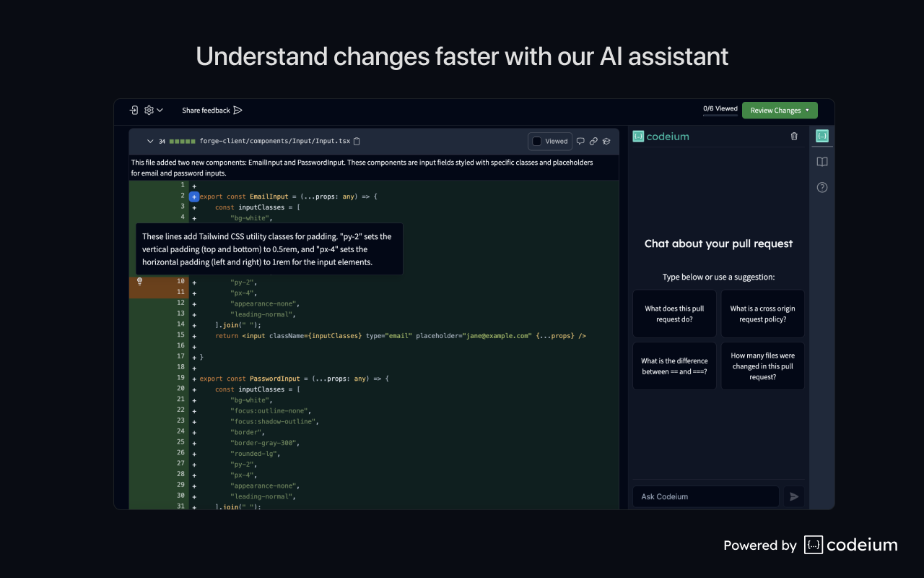This screenshot has height=578, width=924.
Task: Click the lightbulb icon beside line 10
Action: (x=140, y=282)
